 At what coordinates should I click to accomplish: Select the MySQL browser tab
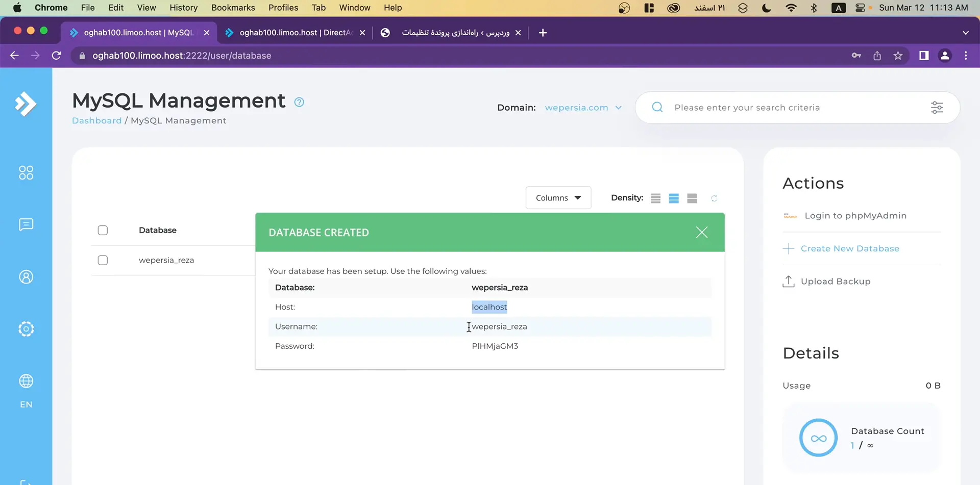coord(139,33)
